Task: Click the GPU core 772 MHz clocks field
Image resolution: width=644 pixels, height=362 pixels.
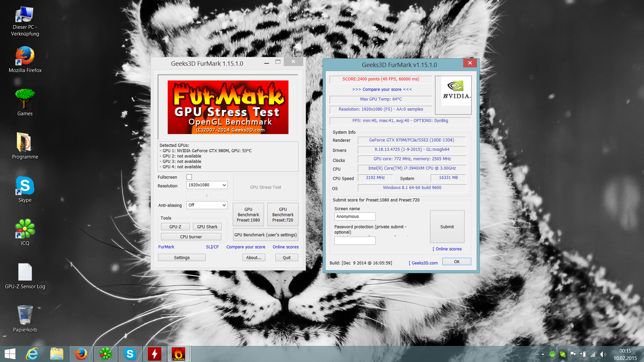Action: pos(412,159)
